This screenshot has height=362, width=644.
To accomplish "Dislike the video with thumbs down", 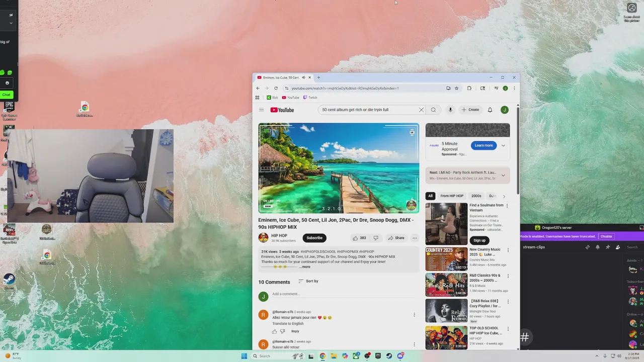I will pos(376,238).
